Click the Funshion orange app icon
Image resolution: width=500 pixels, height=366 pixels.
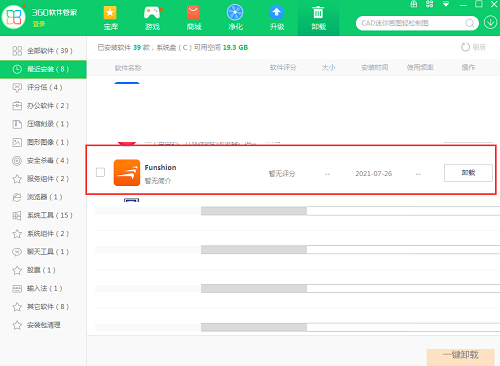tap(127, 173)
